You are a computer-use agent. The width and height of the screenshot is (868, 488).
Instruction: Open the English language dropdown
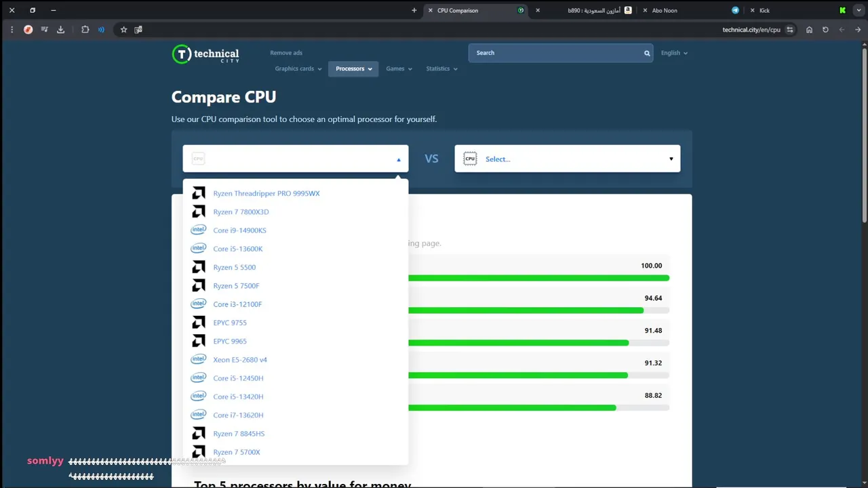pos(674,53)
